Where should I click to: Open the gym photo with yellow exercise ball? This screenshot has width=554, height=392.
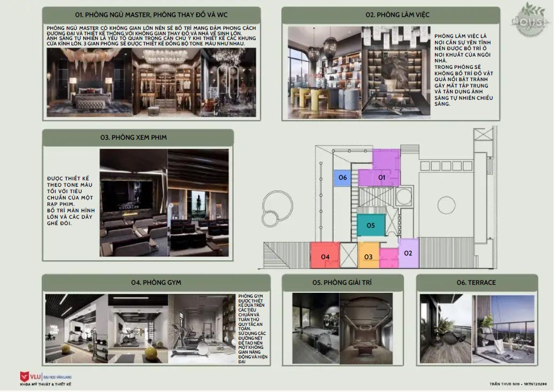click(x=138, y=329)
